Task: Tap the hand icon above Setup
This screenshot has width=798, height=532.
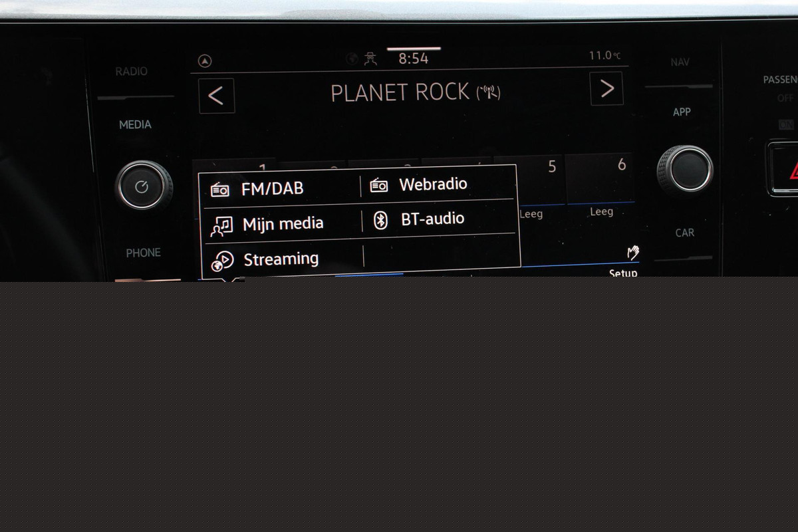Action: click(633, 253)
